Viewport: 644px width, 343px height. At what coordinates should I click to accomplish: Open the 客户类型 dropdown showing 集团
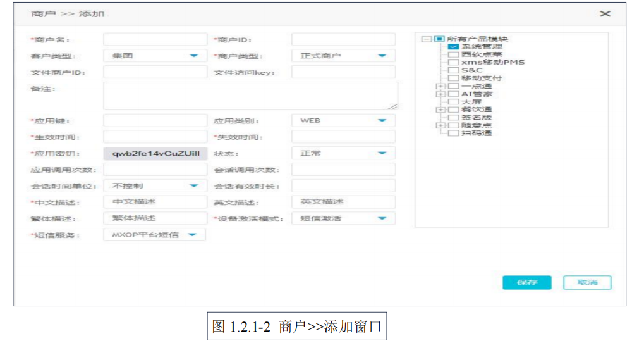pyautogui.click(x=155, y=56)
